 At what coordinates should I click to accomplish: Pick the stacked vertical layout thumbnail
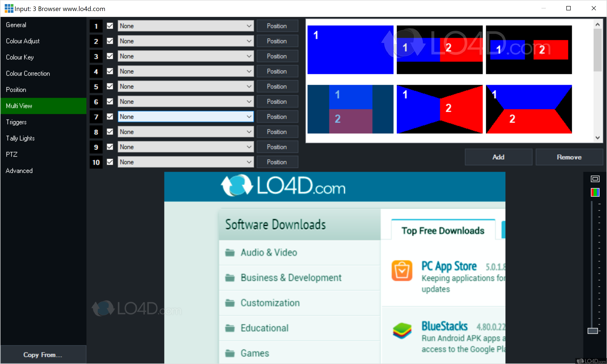pos(350,109)
